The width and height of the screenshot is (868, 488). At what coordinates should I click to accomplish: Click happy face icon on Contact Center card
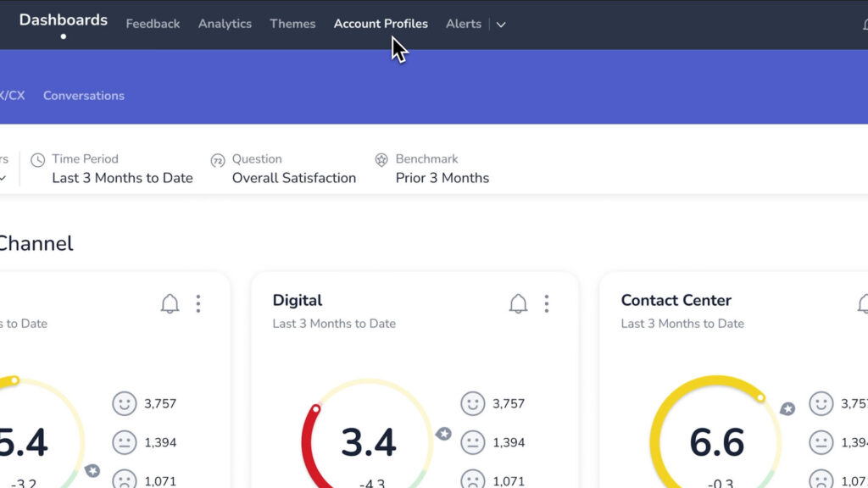(x=821, y=403)
